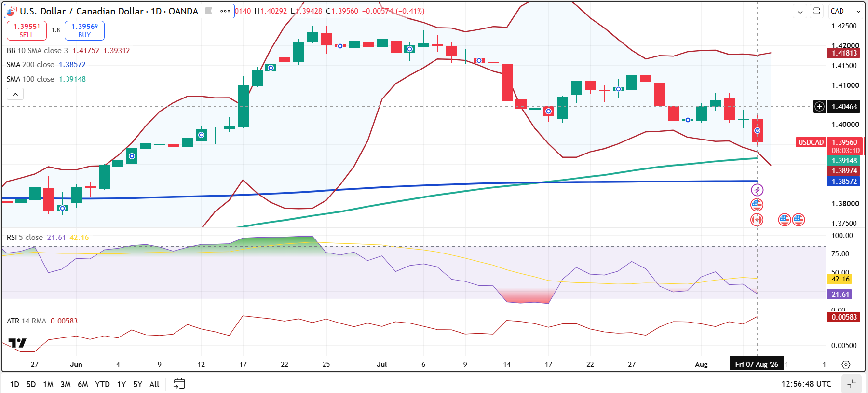Open the Canada flag economic event icon
This screenshot has height=393, width=868.
click(x=757, y=220)
